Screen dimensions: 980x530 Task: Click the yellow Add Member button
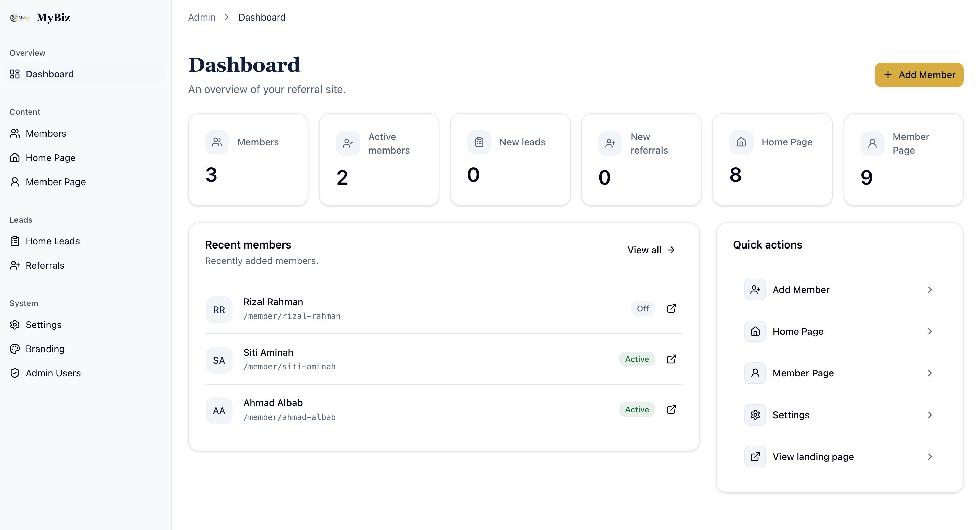pos(919,75)
